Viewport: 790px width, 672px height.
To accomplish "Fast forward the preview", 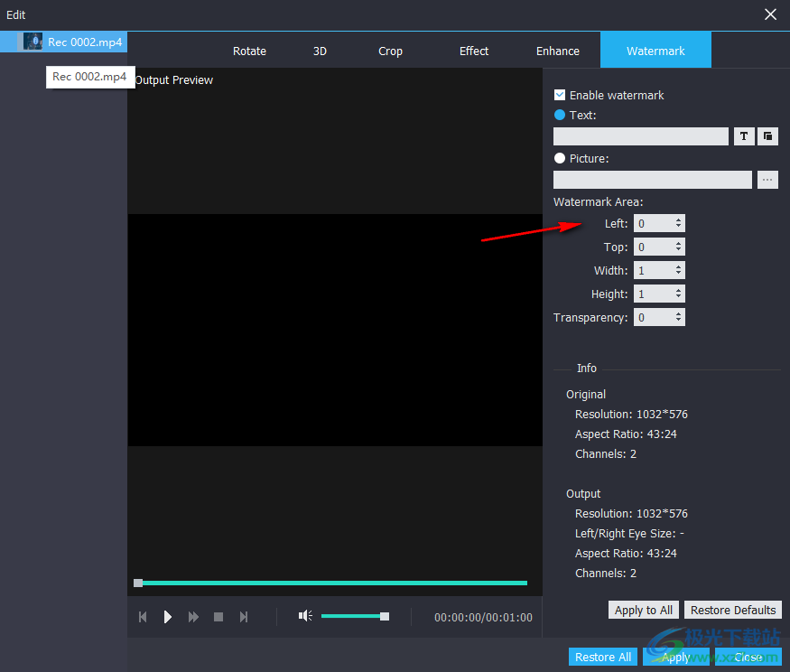I will 193,617.
